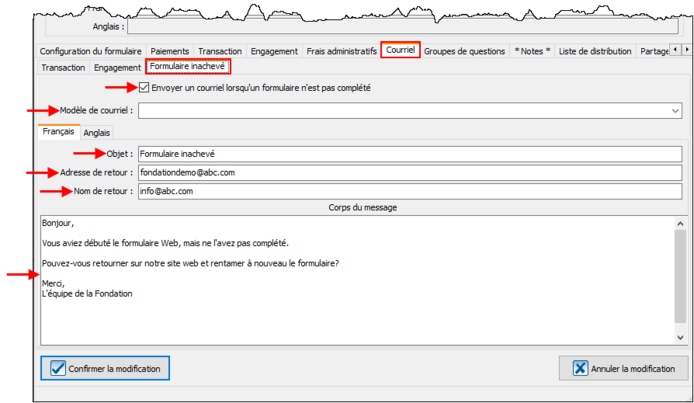The width and height of the screenshot is (694, 403).
Task: Expand the Modèle de courriel dropdown
Action: 676,111
